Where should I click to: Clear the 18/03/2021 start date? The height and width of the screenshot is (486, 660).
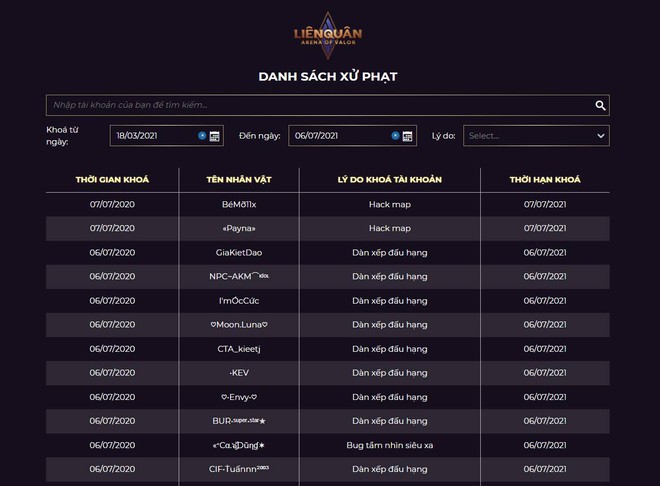202,135
